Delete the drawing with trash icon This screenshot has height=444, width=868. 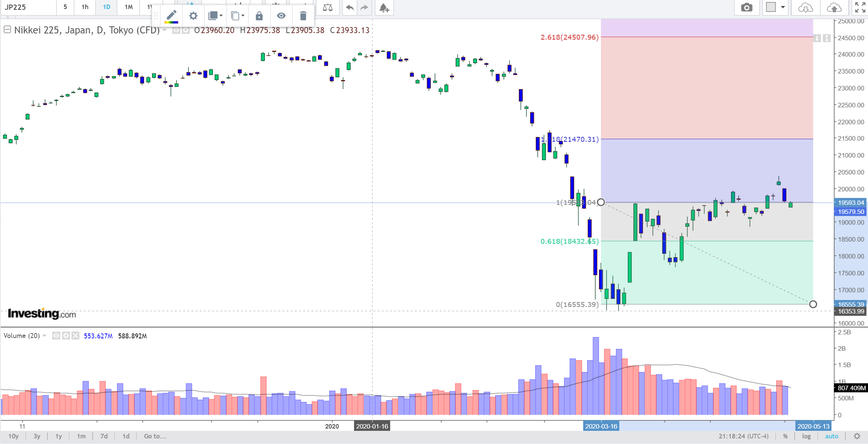pos(303,16)
